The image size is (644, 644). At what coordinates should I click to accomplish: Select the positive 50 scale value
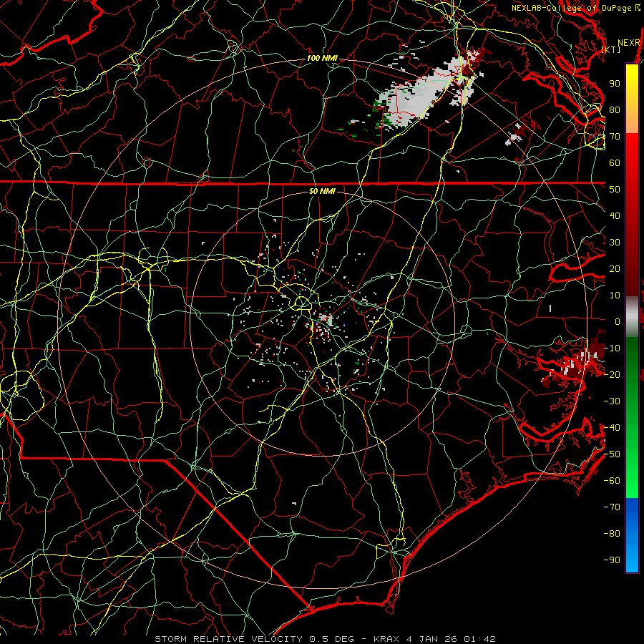coord(615,190)
